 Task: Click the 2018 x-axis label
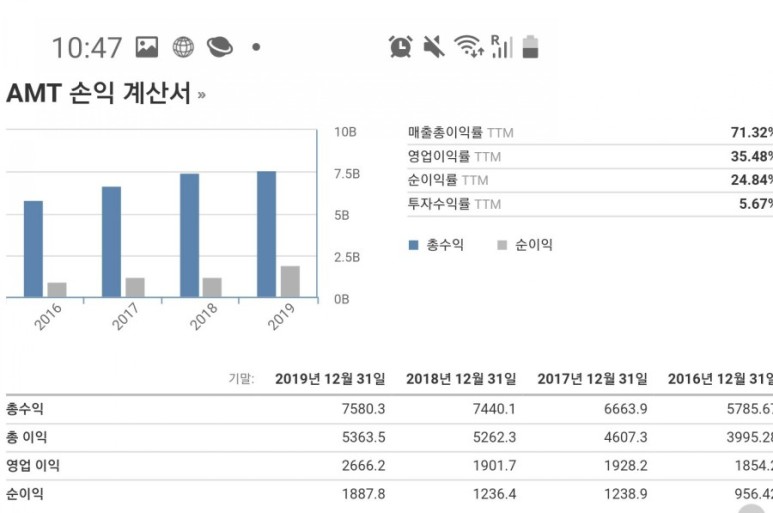click(203, 316)
